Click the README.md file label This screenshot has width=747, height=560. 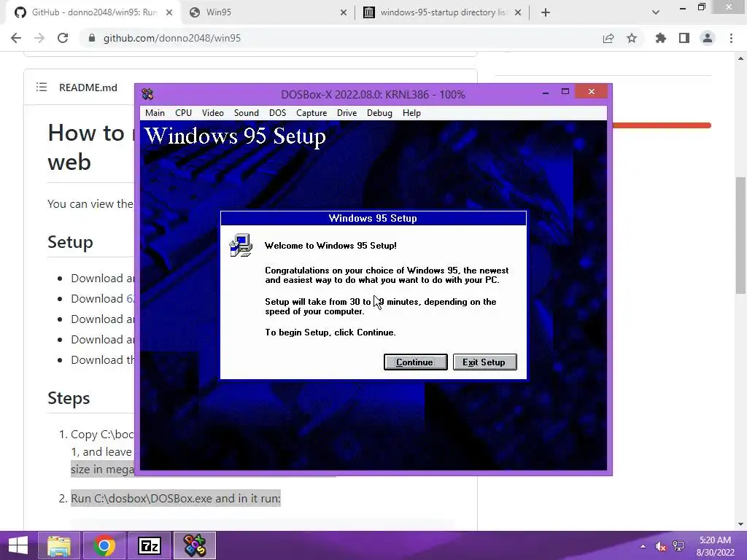click(88, 87)
